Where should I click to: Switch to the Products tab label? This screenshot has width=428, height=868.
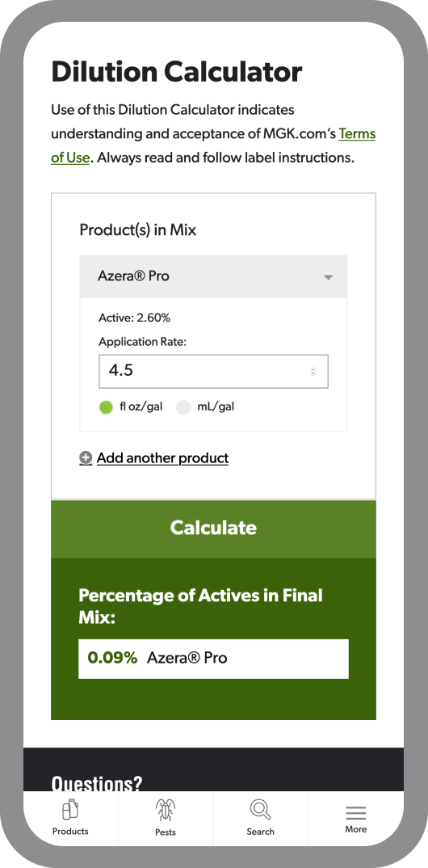(x=70, y=831)
